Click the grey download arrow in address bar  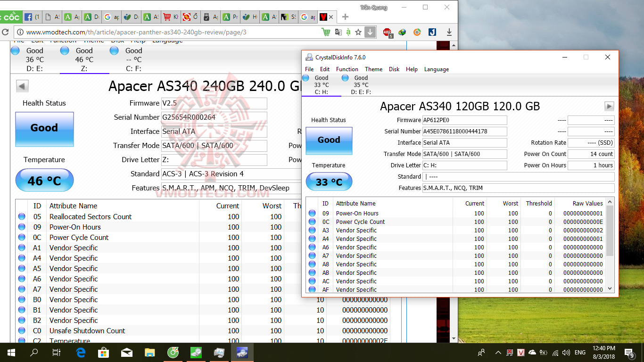coord(370,32)
